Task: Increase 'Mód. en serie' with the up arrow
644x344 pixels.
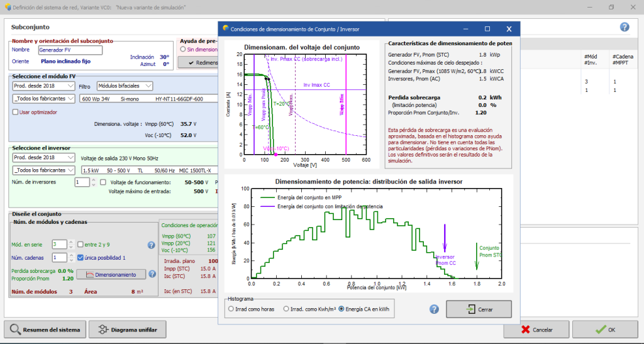Action: coord(70,241)
